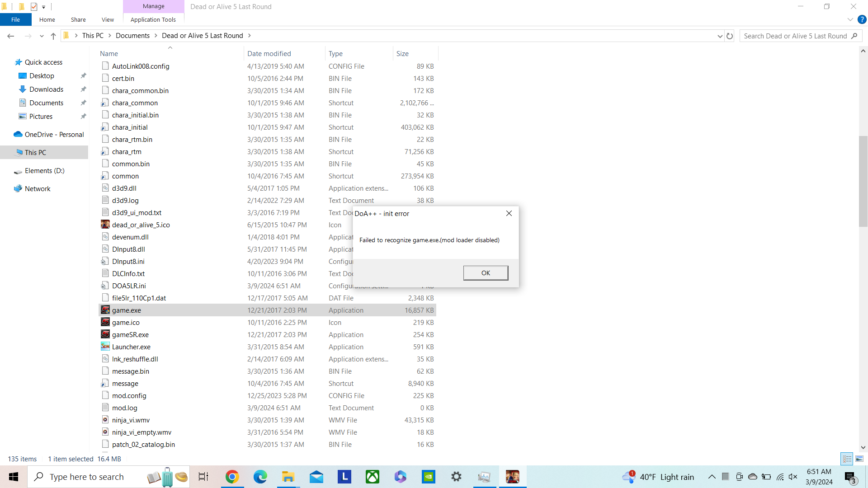Expand the ribbon chevron
Image resolution: width=868 pixels, height=488 pixels.
pos(850,19)
